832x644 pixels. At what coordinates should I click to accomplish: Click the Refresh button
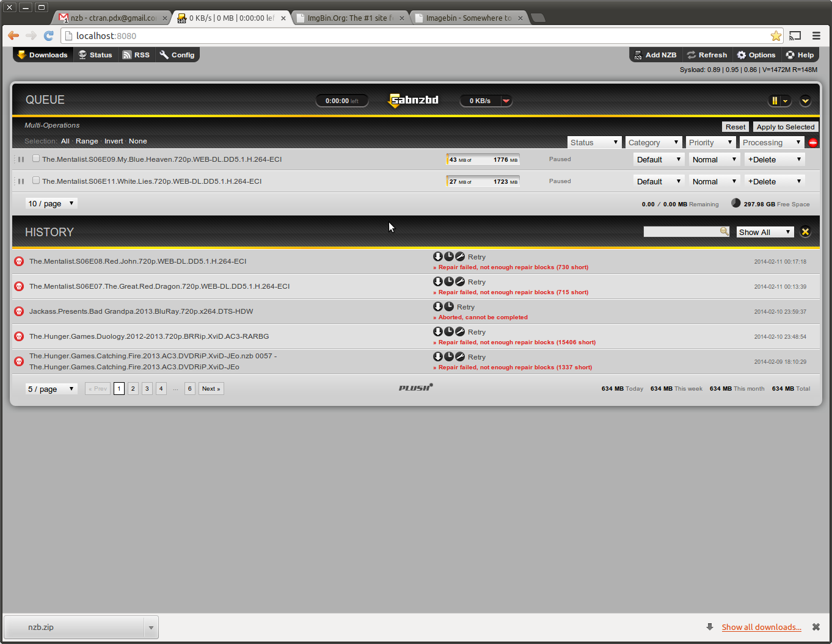[x=707, y=55]
